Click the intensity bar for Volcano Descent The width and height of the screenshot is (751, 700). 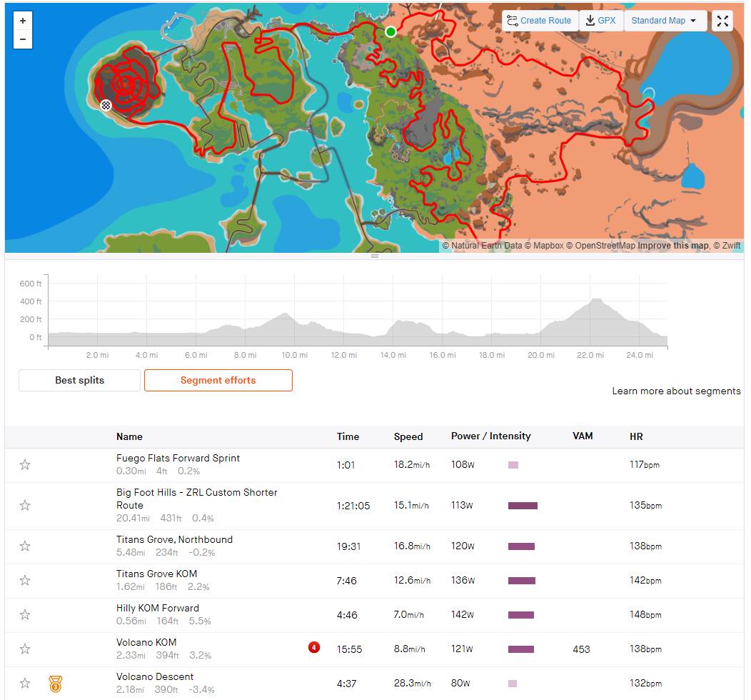click(x=513, y=684)
